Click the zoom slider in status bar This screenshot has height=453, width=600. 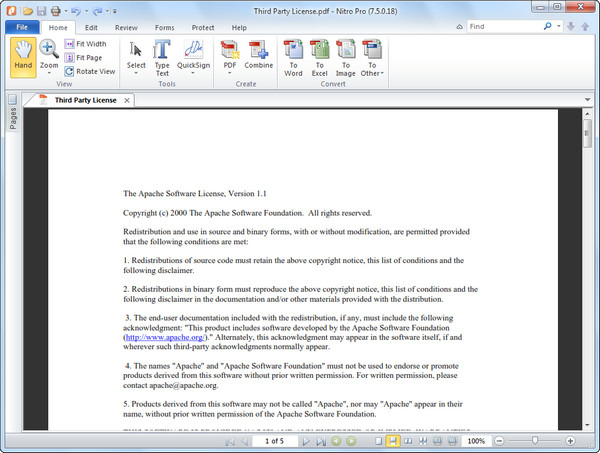tap(536, 441)
